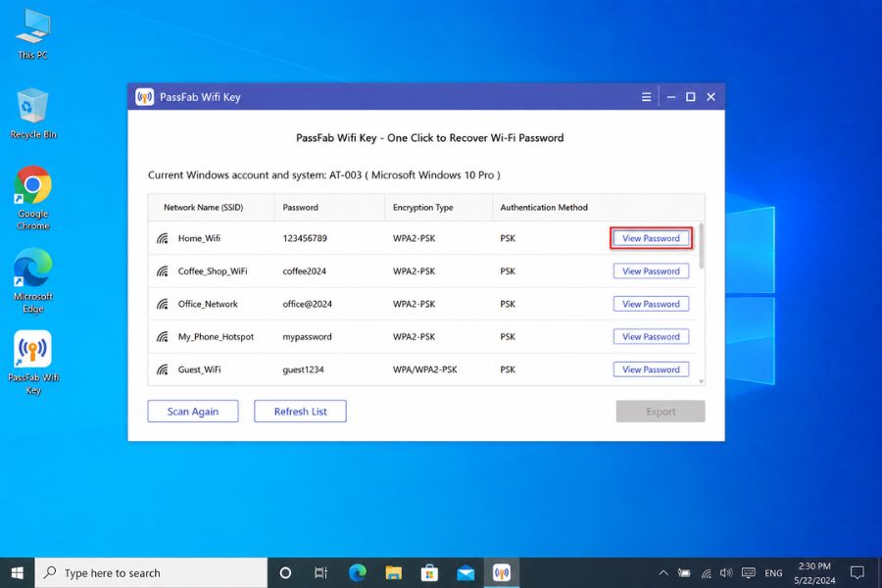Open Mail app from taskbar

(465, 572)
